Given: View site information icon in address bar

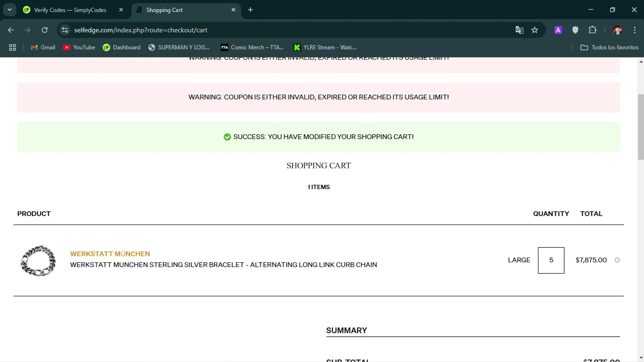Looking at the screenshot, I should (x=65, y=30).
